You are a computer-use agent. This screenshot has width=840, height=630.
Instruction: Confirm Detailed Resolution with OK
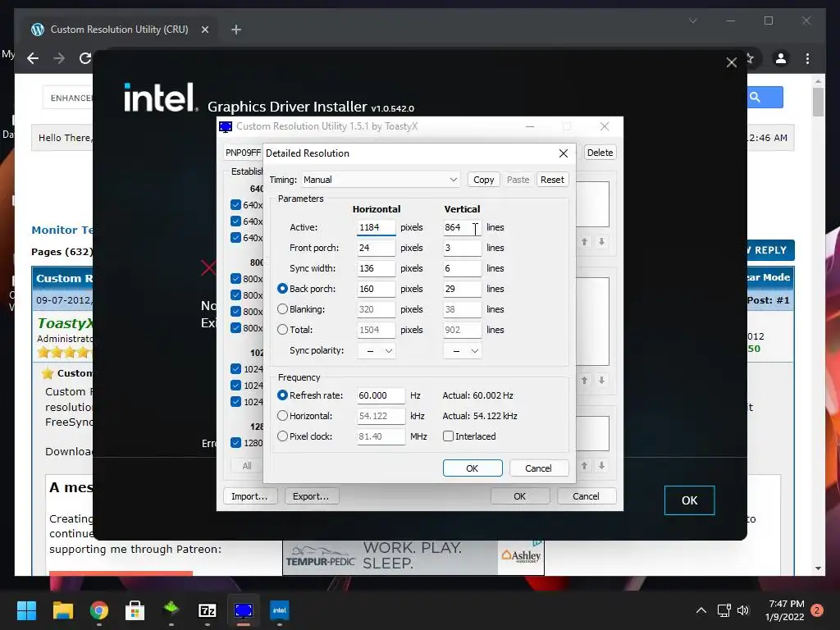point(472,468)
